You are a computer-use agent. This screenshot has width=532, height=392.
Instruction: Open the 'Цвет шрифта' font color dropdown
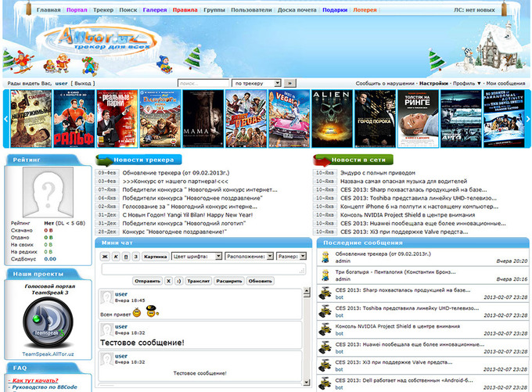(x=196, y=256)
